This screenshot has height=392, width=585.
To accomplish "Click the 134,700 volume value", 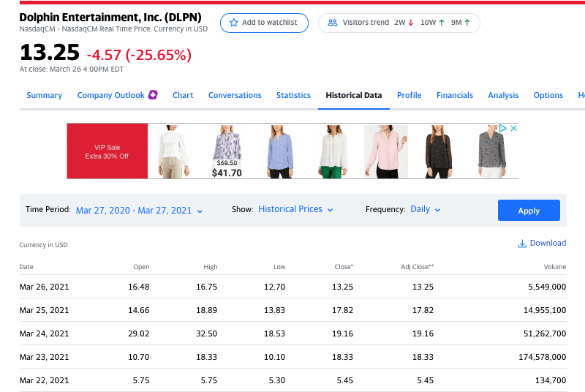I will (x=551, y=381).
